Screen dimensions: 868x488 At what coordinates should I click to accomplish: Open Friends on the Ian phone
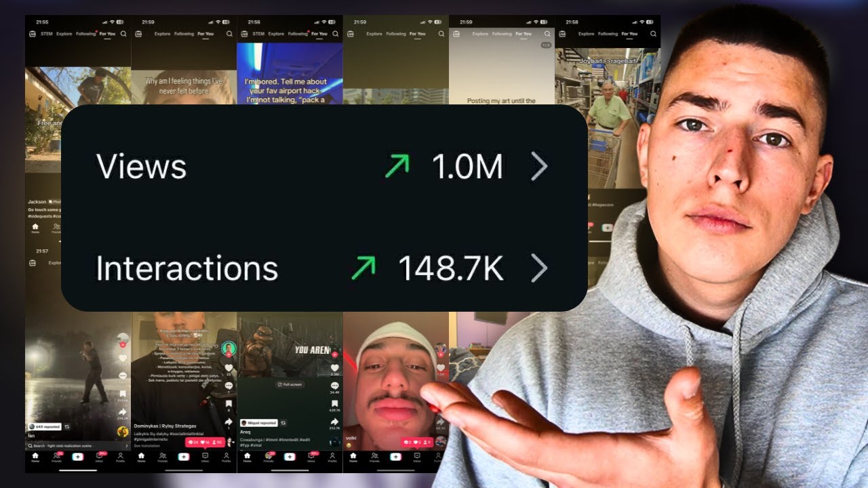click(x=56, y=457)
